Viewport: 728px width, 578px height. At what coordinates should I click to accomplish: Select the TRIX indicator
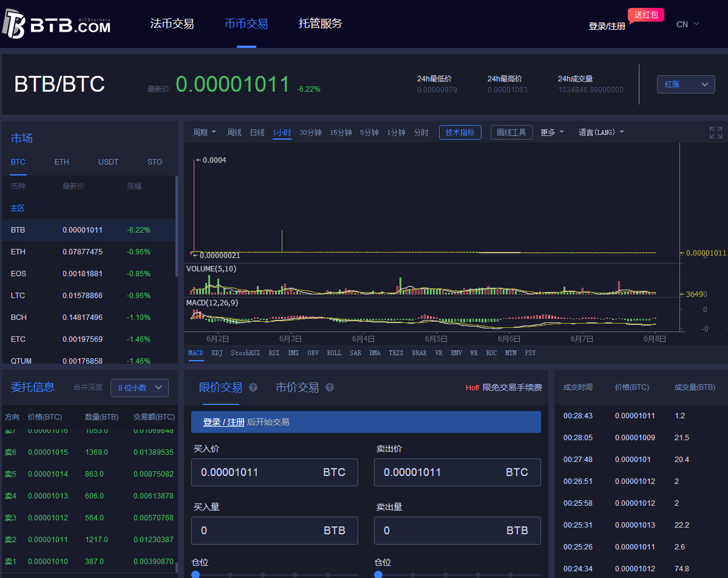click(396, 353)
